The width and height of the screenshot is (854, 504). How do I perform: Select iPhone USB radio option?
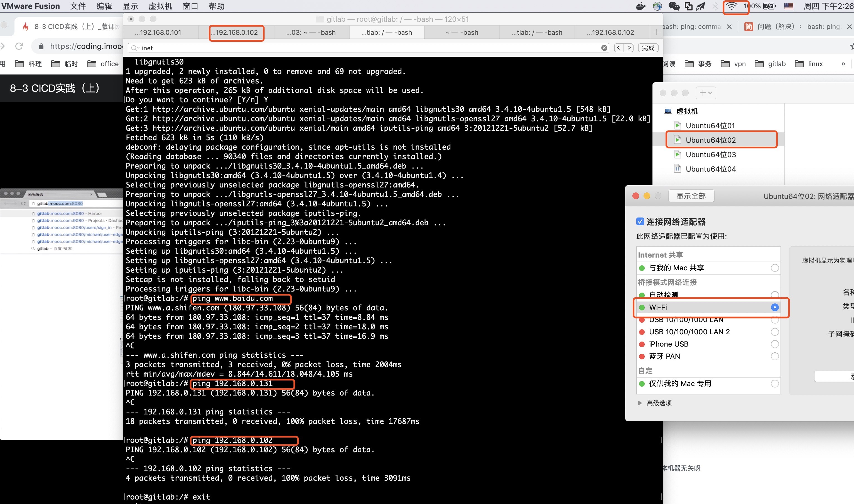click(774, 344)
